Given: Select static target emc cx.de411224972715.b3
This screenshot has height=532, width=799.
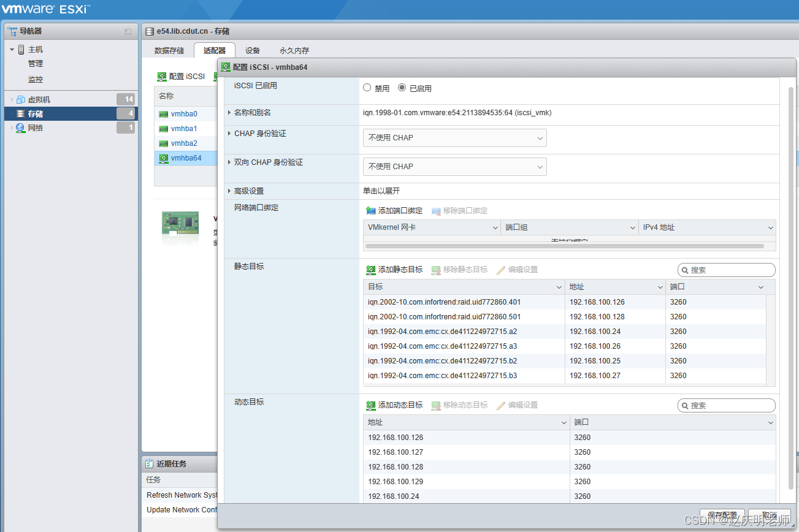Looking at the screenshot, I should (565, 376).
